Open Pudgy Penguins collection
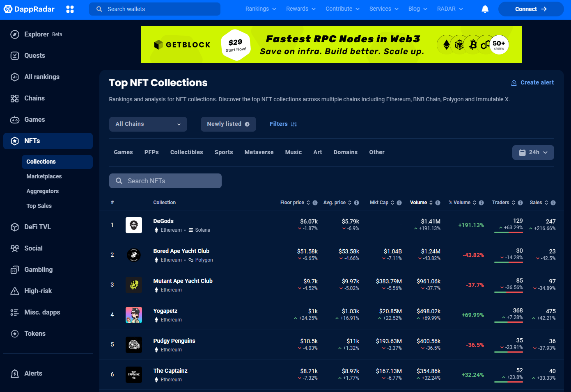This screenshot has width=571, height=392. (174, 341)
